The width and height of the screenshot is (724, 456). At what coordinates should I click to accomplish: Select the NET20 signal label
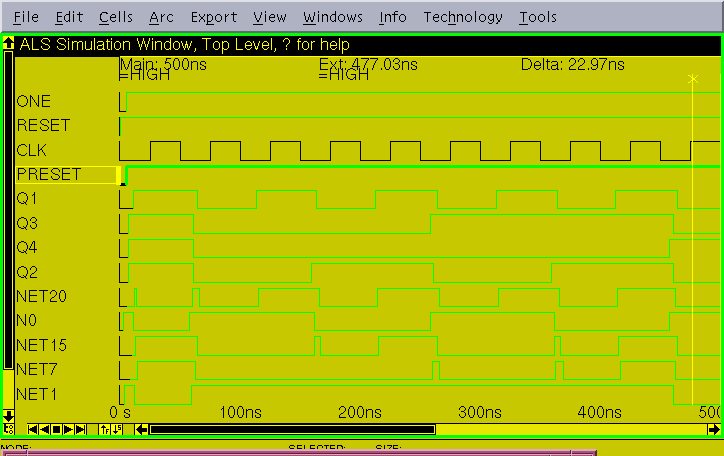click(42, 296)
